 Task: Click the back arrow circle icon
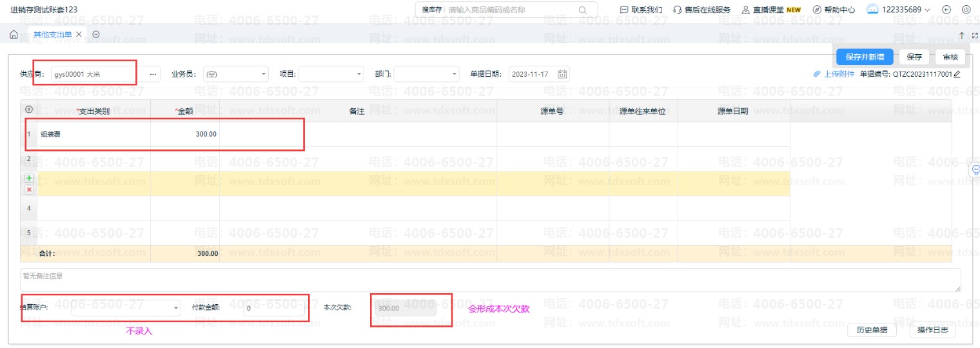[946, 10]
